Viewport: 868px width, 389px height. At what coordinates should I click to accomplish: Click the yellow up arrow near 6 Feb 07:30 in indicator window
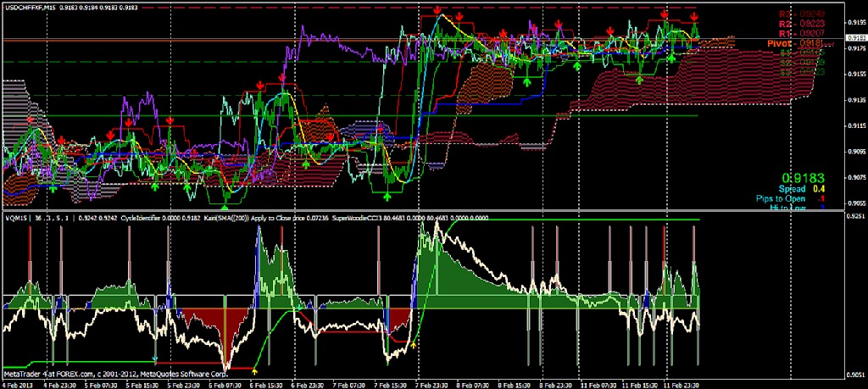click(x=255, y=370)
